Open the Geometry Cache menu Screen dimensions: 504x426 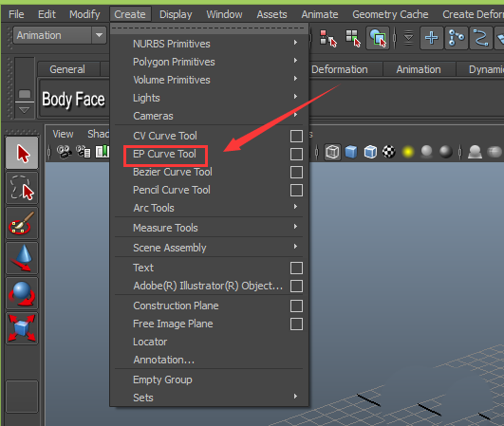point(390,14)
